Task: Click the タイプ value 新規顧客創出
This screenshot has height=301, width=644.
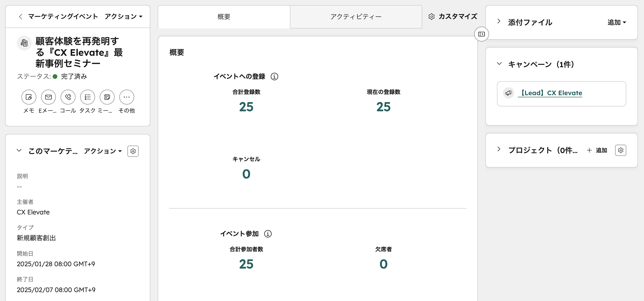Action: pyautogui.click(x=36, y=238)
